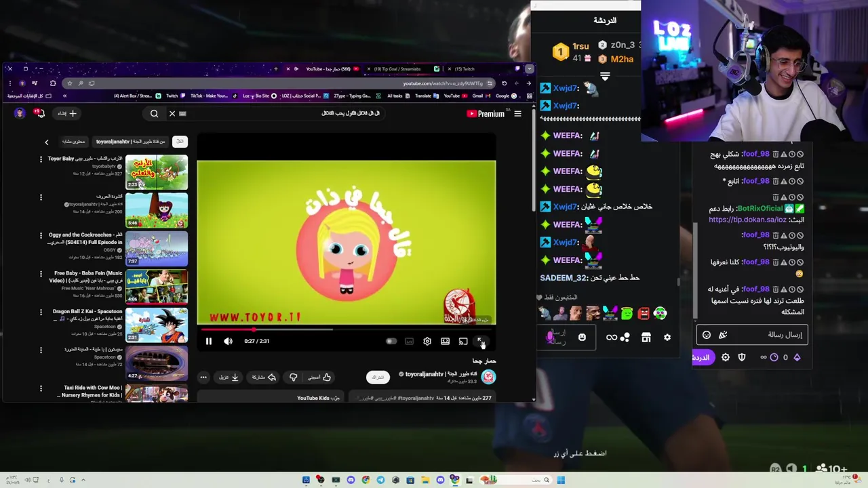Open options menu for Dragon Ball suggestion
This screenshot has width=868, height=488.
(x=41, y=312)
